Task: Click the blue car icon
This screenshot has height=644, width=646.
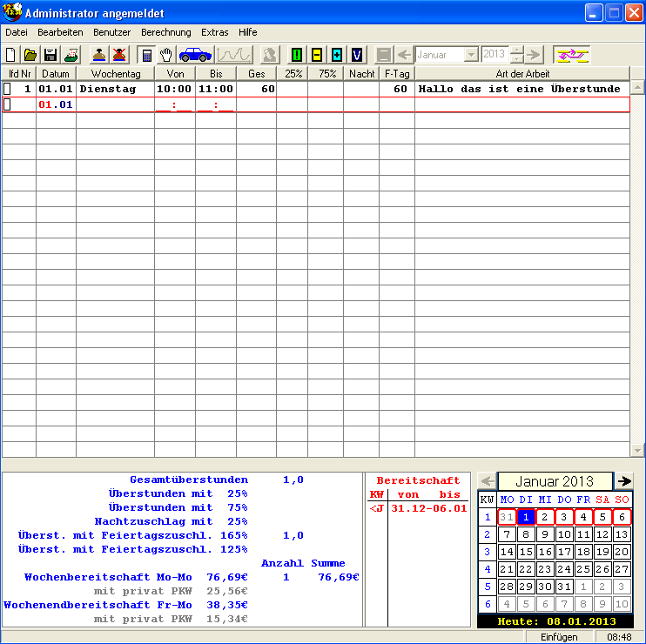Action: [195, 55]
